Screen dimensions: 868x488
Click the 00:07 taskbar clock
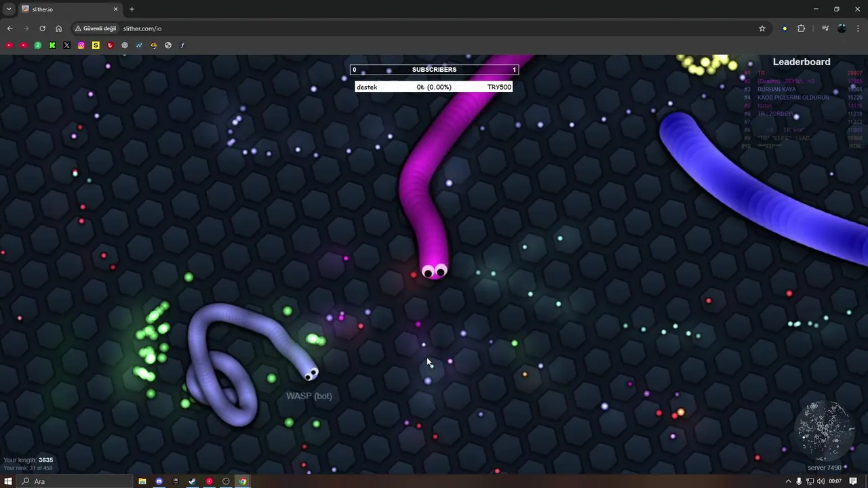coord(835,481)
